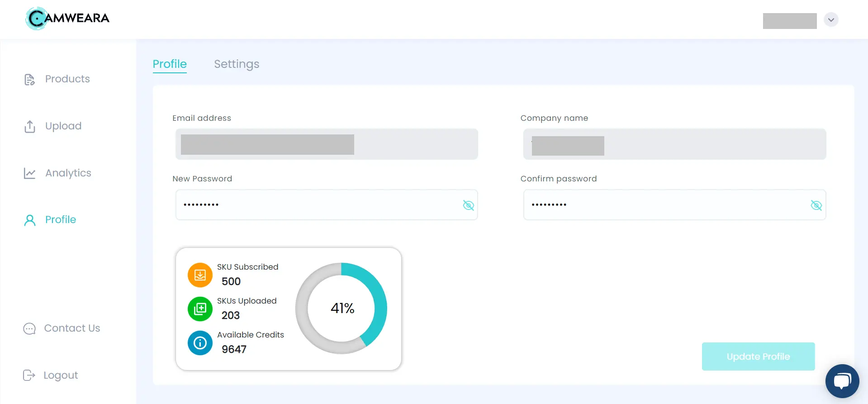Click the SKU Subscribed value 500
868x404 pixels.
click(231, 281)
